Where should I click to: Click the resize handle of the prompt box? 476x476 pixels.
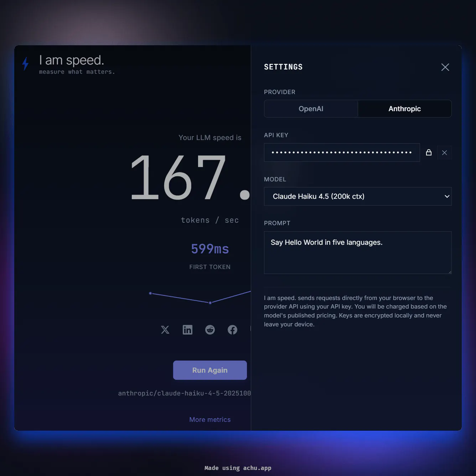tap(450, 272)
